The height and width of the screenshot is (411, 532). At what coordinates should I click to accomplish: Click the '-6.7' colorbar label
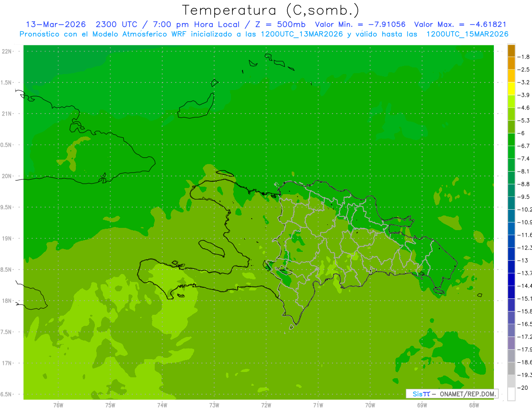[524, 146]
